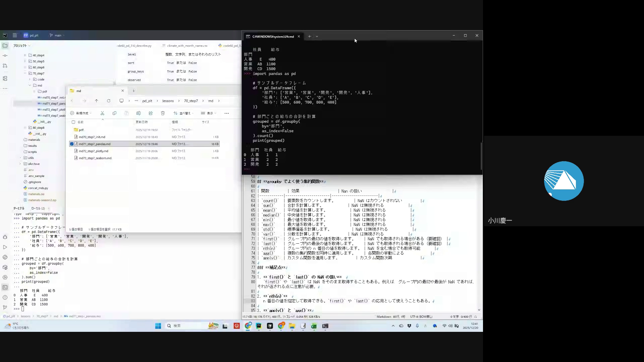
Task: Switch to the ローカル (2) terminal tab
Action: click(x=38, y=208)
